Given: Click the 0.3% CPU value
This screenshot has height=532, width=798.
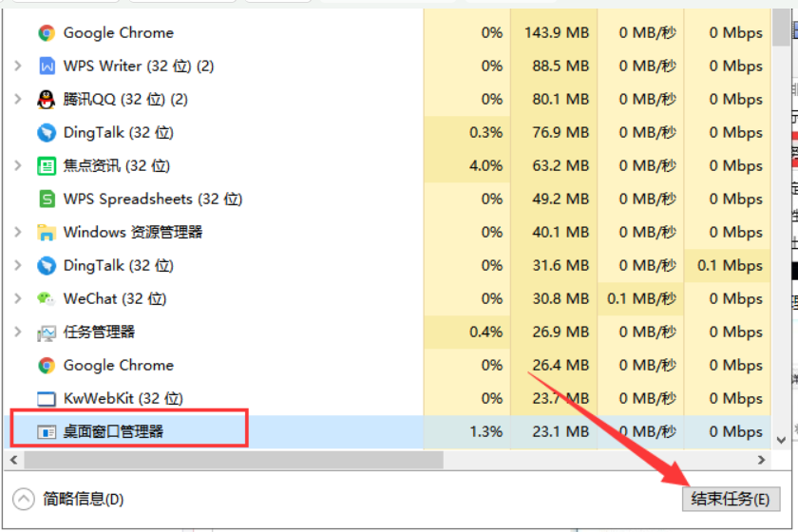Looking at the screenshot, I should click(486, 133).
